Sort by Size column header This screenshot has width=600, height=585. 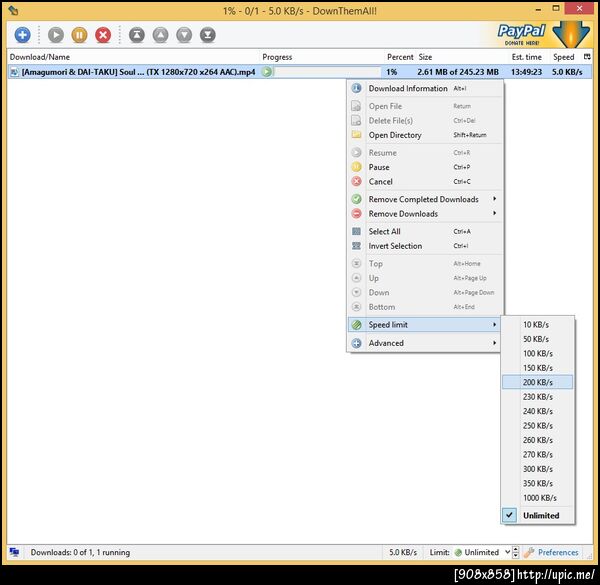463,57
